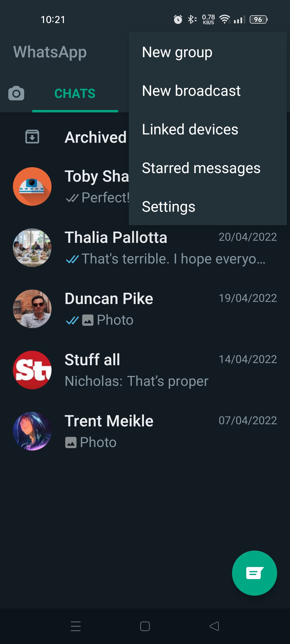View Duncan Pike's profile picture
This screenshot has width=290, height=644.
[32, 309]
